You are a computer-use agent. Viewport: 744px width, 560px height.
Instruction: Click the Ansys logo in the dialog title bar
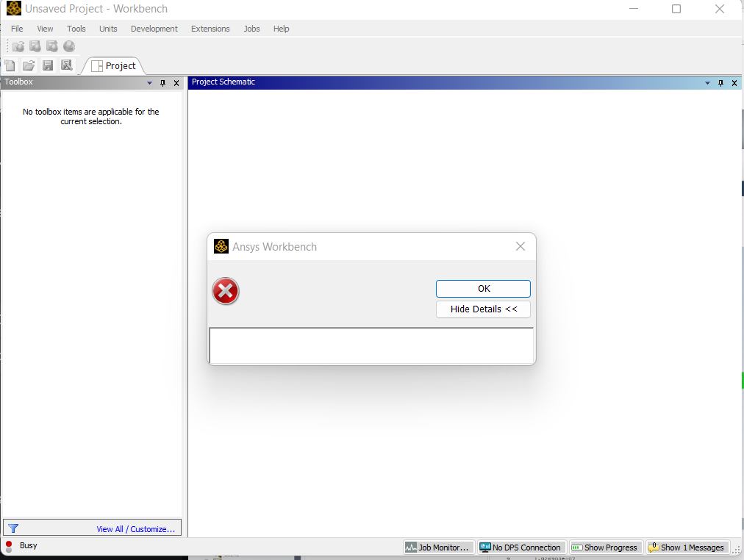pos(221,247)
